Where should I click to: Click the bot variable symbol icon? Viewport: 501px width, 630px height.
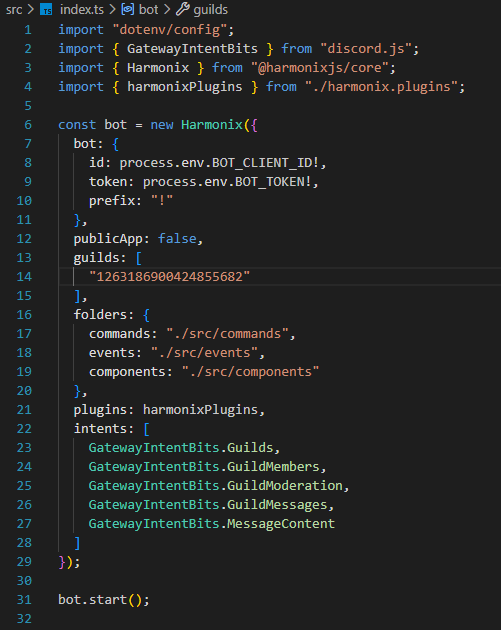coord(128,9)
